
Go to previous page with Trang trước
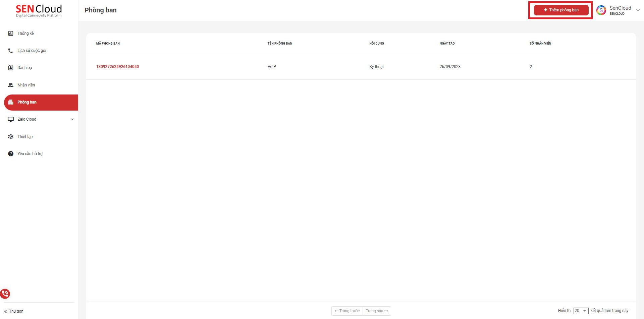(347, 311)
